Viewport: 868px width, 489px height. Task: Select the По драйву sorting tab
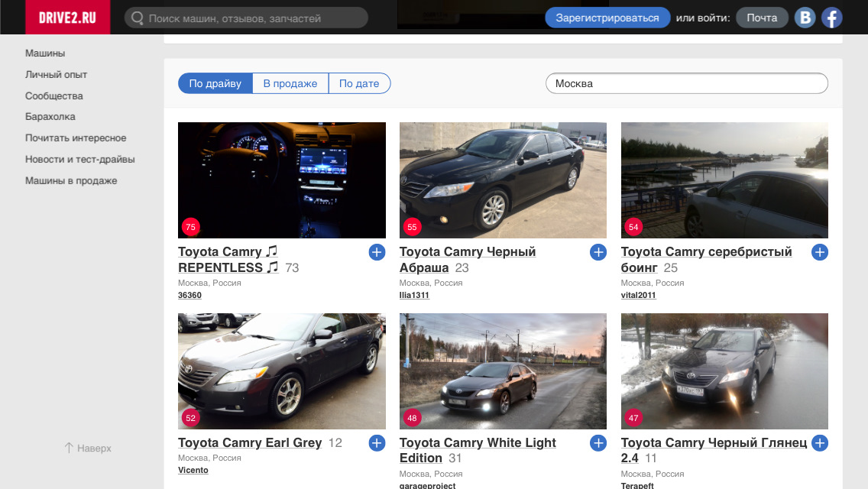coord(215,83)
